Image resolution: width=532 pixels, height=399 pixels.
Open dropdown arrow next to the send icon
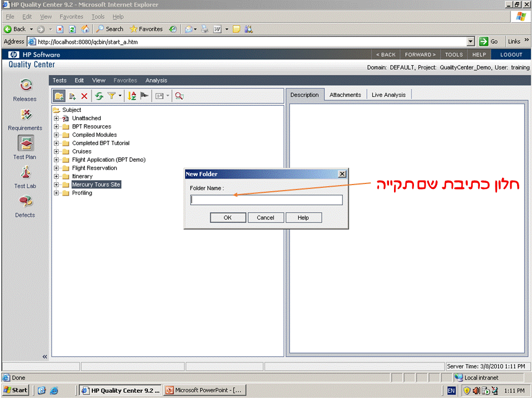[167, 96]
